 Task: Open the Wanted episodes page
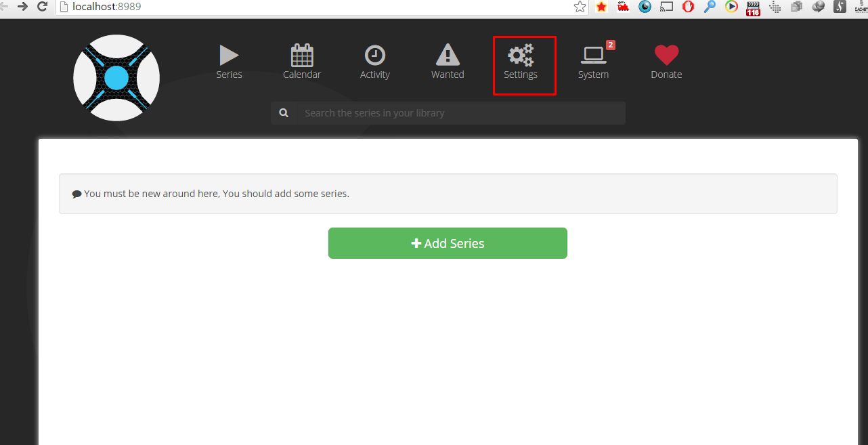[448, 62]
